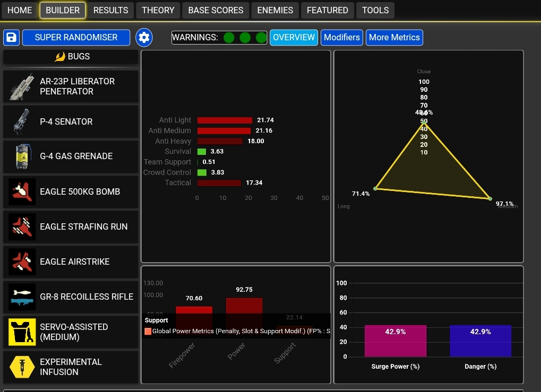541x392 pixels.
Task: Go to the HOME tab
Action: pos(20,10)
